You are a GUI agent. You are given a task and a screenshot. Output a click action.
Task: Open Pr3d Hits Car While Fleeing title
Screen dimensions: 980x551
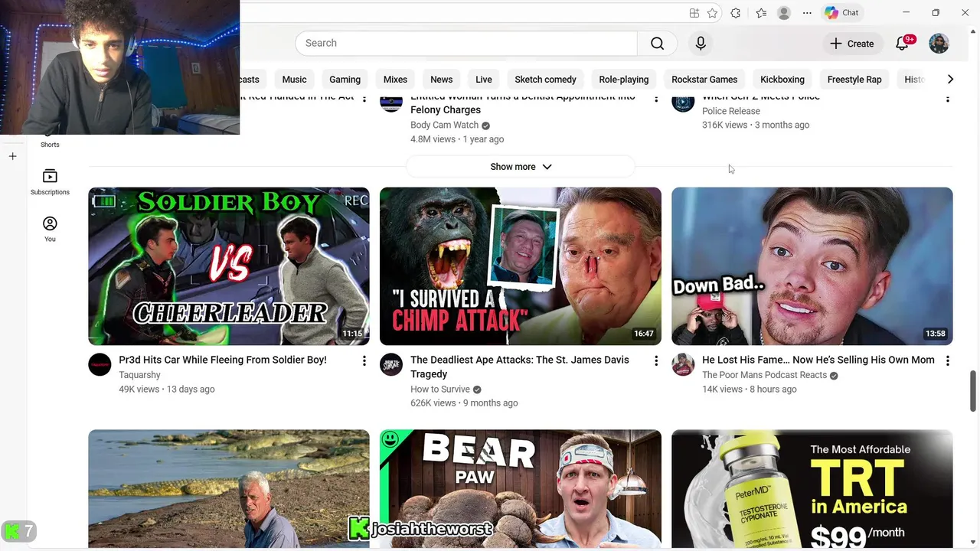(223, 360)
